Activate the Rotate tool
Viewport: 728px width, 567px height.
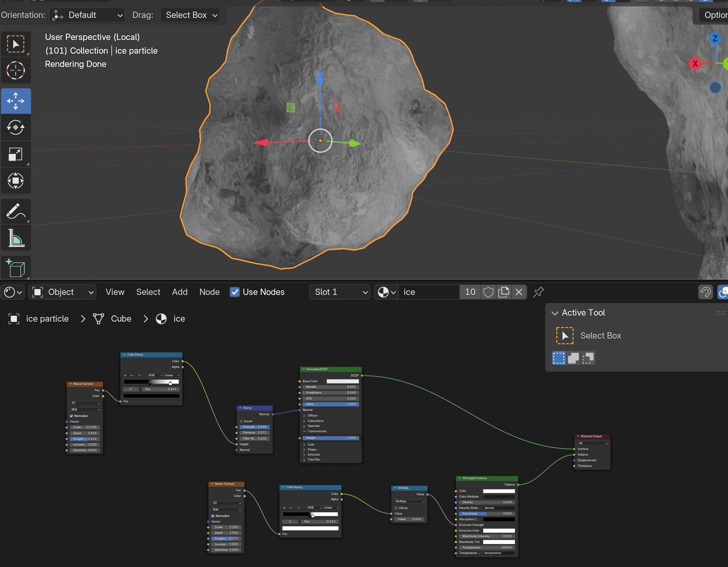(16, 127)
